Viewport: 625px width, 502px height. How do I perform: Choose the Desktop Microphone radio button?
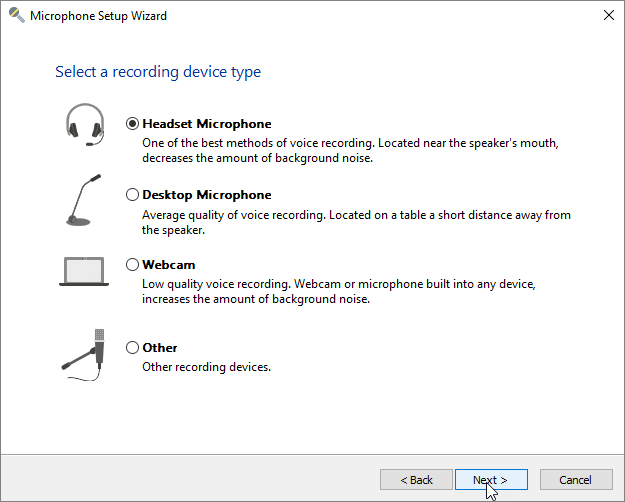(x=132, y=195)
